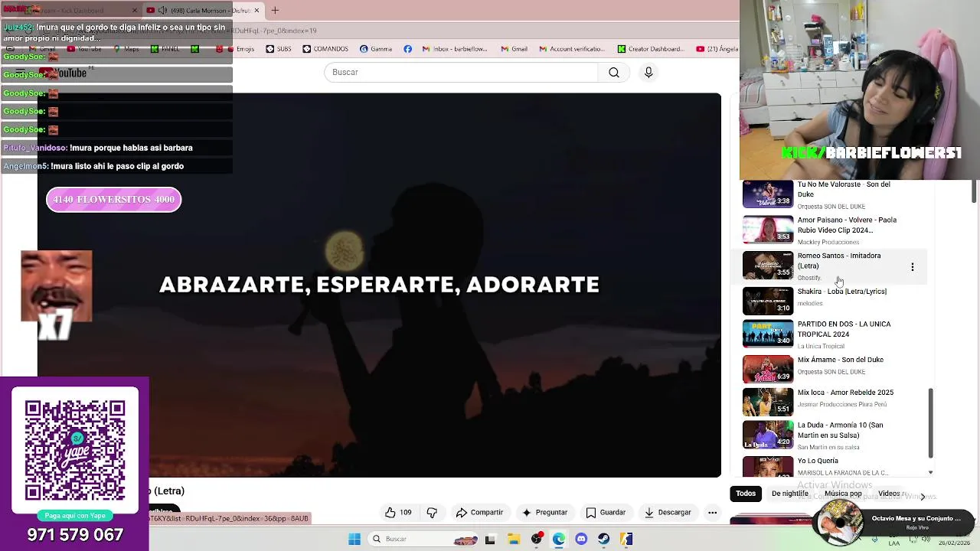The width and height of the screenshot is (980, 551).
Task: Show more filter chips with right arrow
Action: click(x=923, y=496)
